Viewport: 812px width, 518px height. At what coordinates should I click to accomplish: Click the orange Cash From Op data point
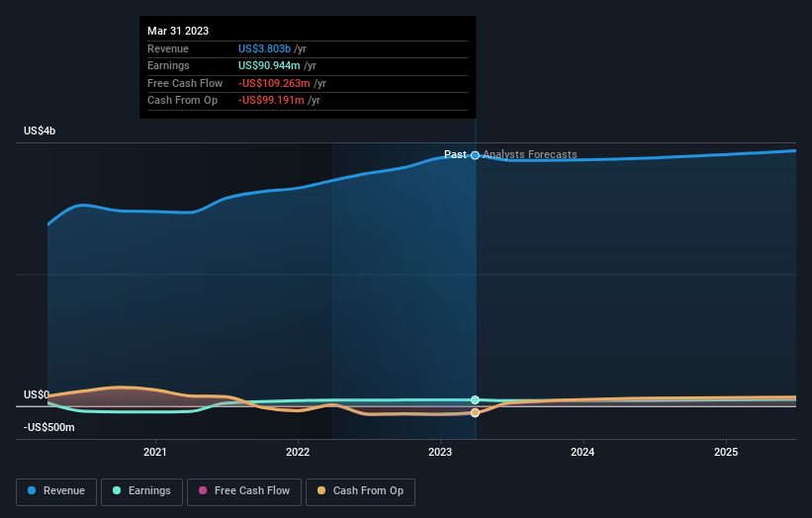(x=475, y=412)
